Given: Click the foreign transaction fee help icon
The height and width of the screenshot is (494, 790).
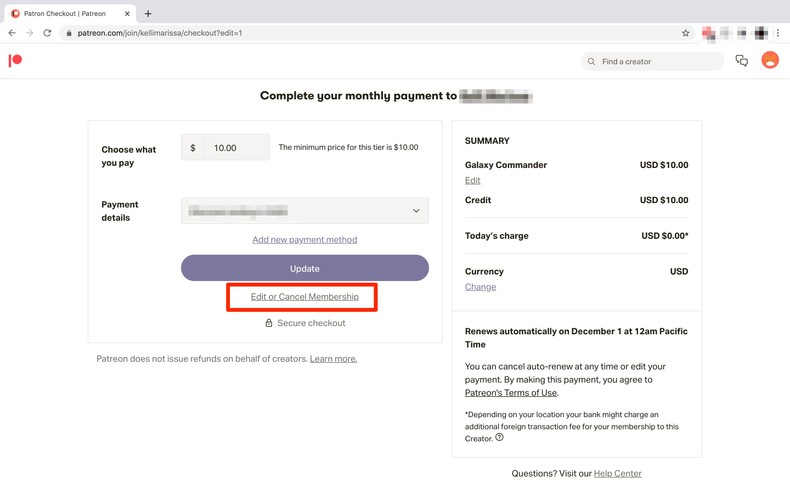Looking at the screenshot, I should tap(499, 437).
